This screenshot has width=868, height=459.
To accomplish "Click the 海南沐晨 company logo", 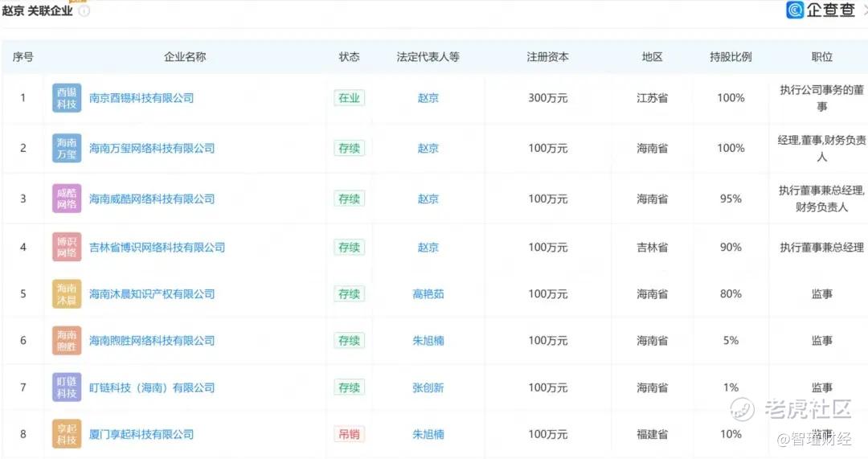I will [67, 294].
